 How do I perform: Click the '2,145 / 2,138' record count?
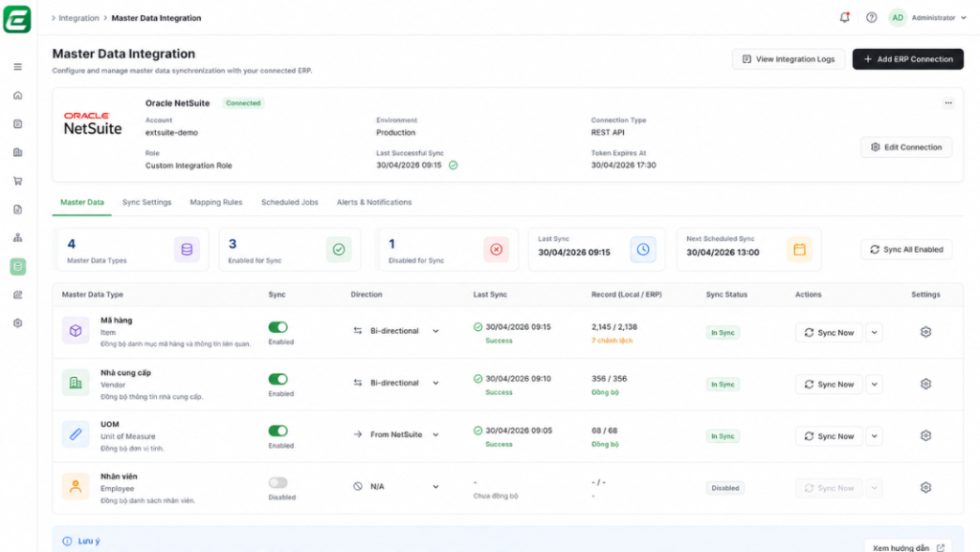coord(613,327)
